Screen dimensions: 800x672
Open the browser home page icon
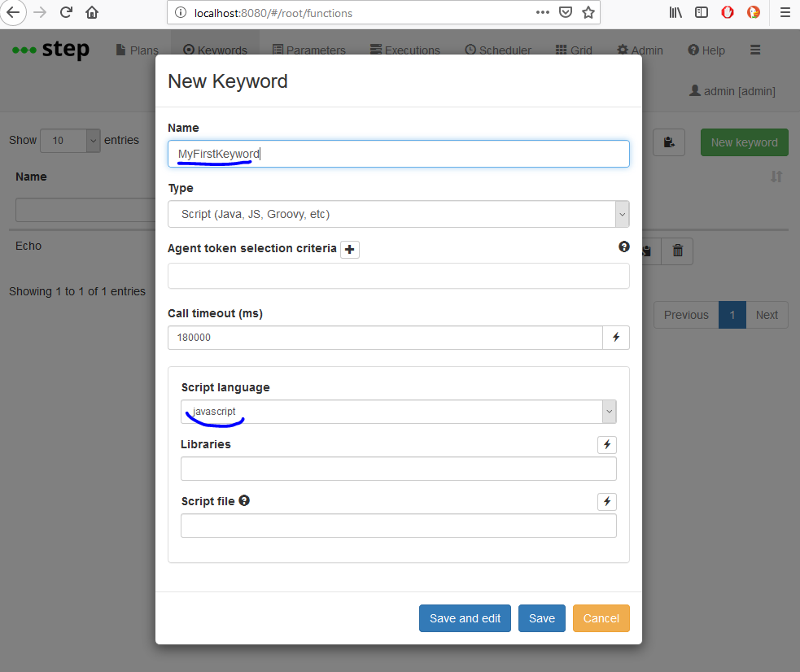(92, 12)
